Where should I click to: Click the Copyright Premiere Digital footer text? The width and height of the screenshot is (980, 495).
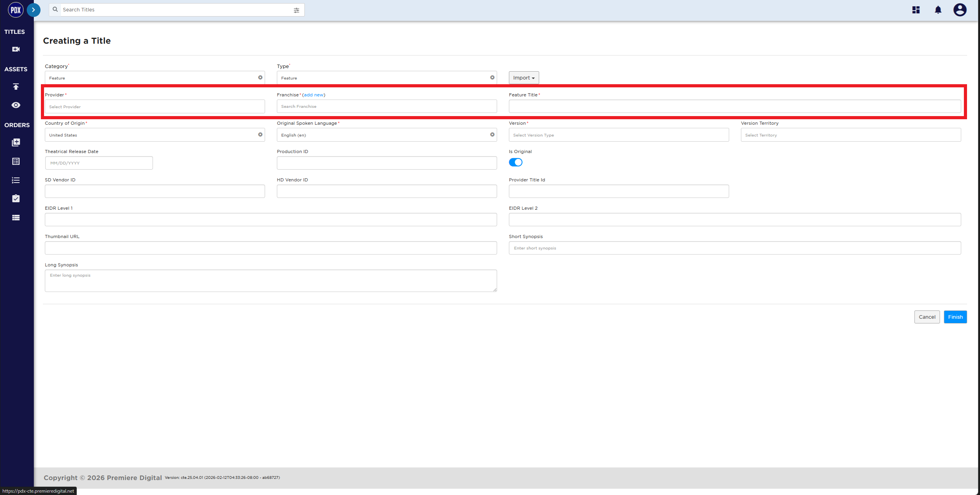click(x=103, y=478)
